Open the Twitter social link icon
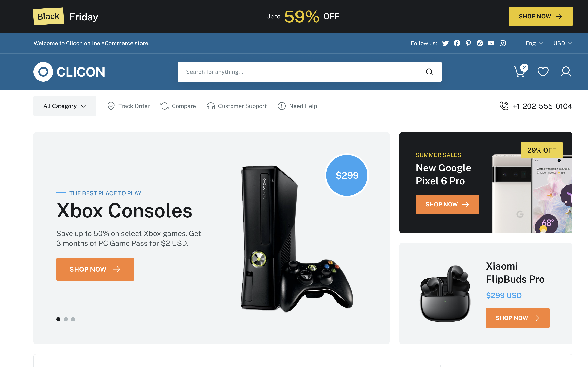This screenshot has width=588, height=367. [445, 43]
